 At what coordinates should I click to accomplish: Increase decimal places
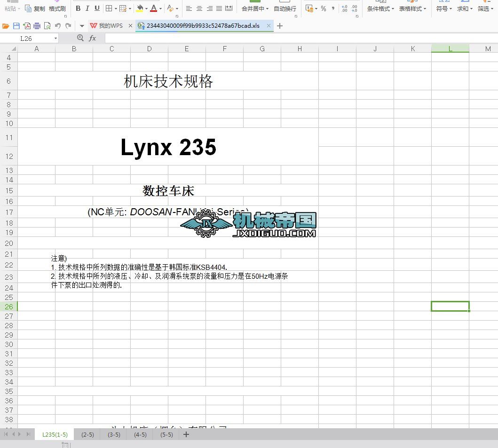click(x=345, y=8)
